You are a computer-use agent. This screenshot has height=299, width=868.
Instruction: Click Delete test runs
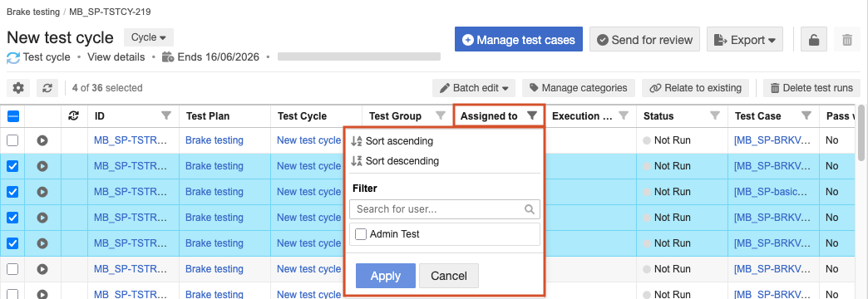coord(812,88)
